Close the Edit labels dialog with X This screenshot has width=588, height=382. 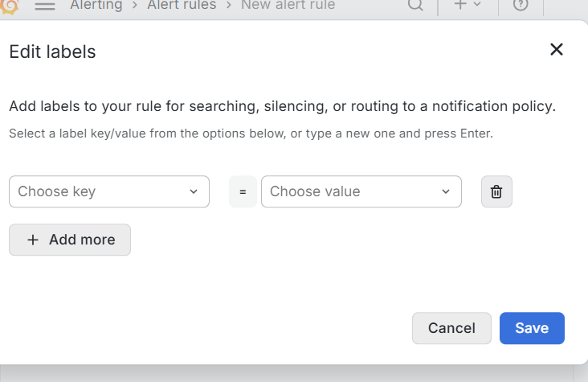(557, 49)
